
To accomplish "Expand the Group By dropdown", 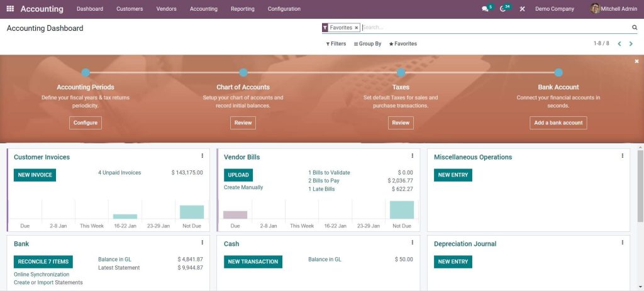I will pos(367,43).
